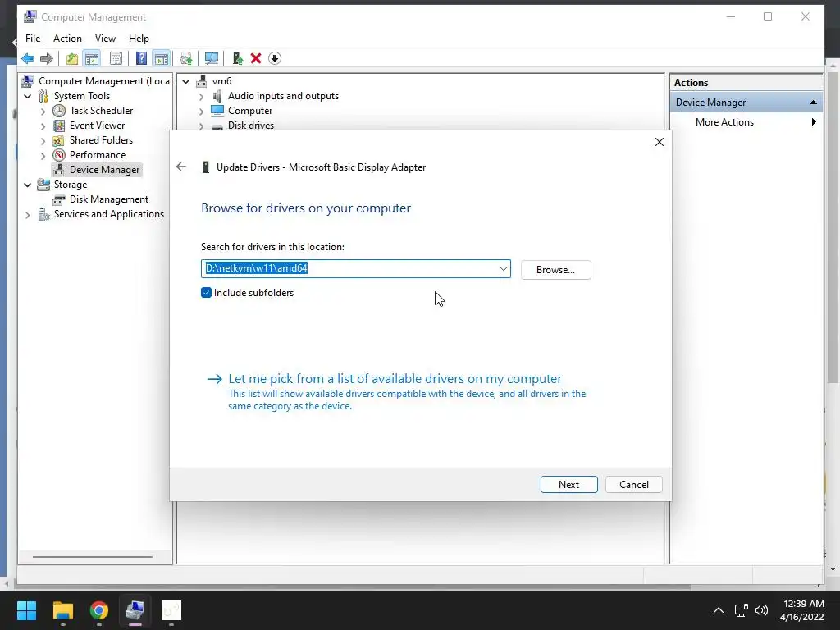Open Windows Start button on taskbar
This screenshot has width=840, height=630.
point(26,610)
